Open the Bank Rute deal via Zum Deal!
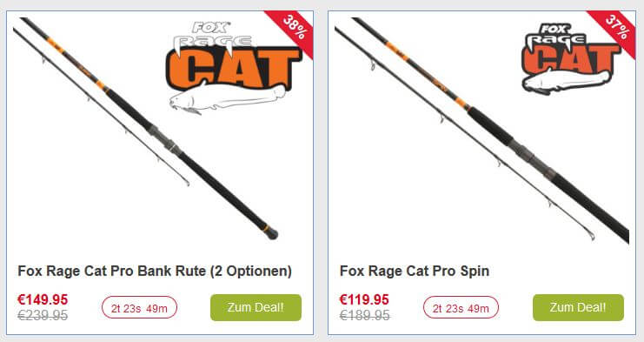644x342 pixels. click(256, 307)
